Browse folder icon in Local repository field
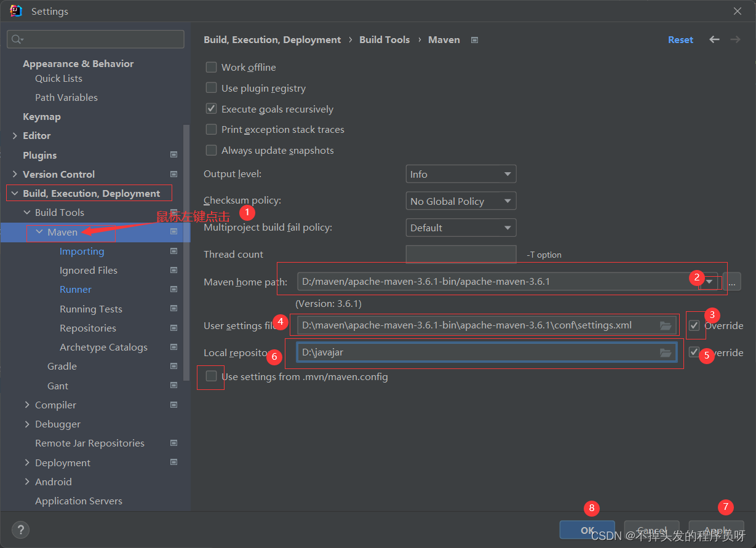 tap(666, 352)
